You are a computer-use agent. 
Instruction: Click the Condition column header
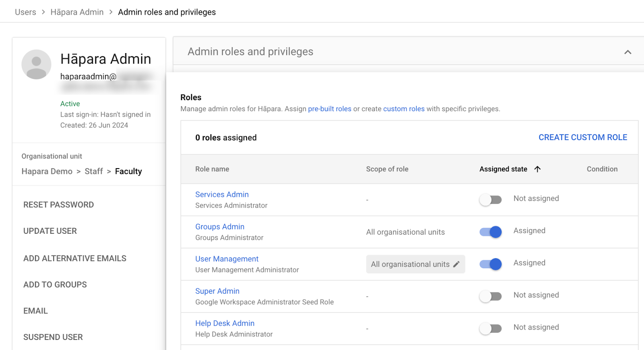pyautogui.click(x=602, y=169)
